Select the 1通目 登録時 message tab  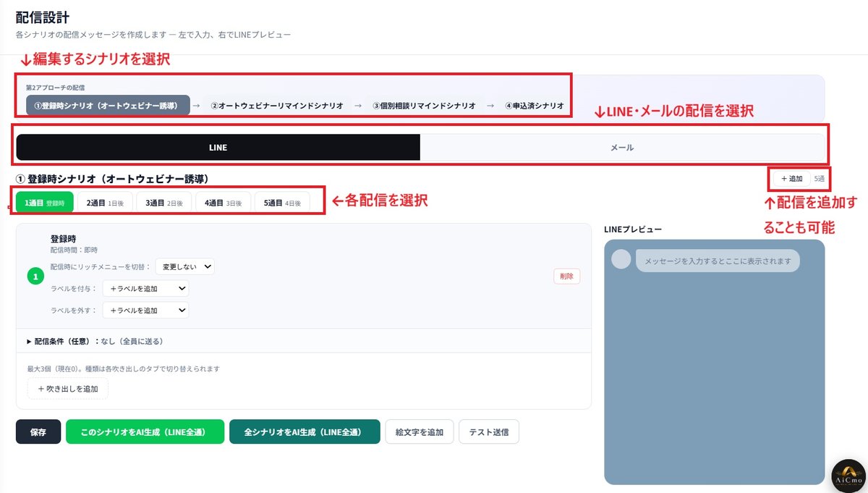pos(44,203)
